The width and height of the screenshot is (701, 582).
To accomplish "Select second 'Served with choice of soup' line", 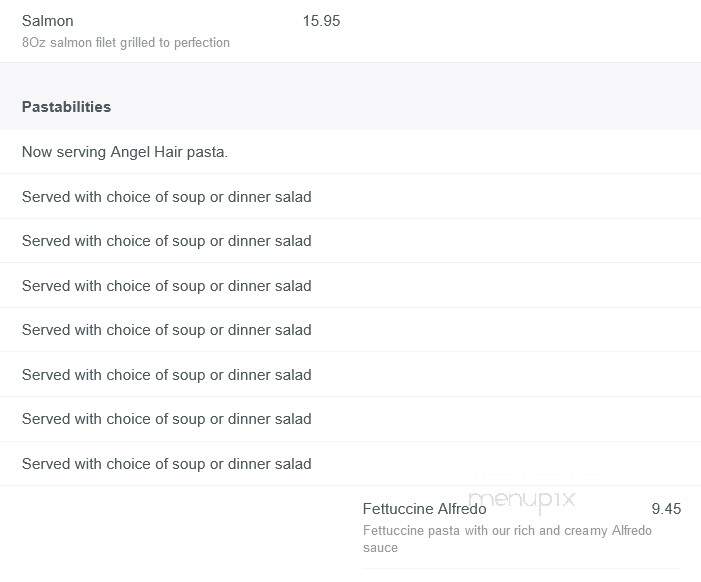I will click(167, 241).
